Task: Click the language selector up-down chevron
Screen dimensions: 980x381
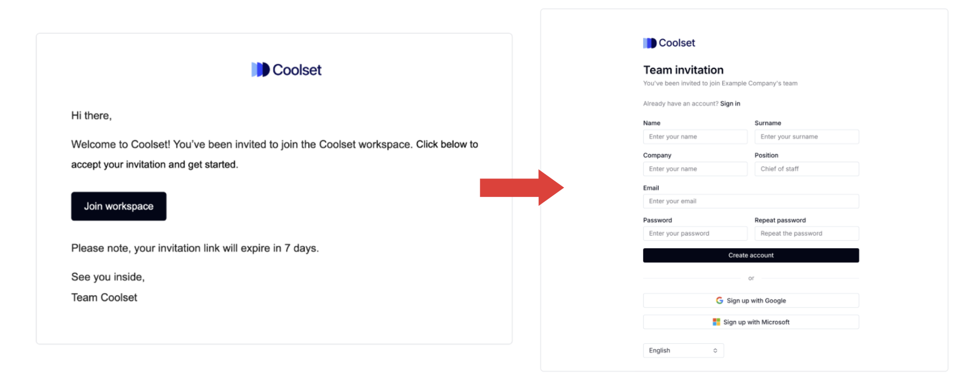Action: (715, 350)
